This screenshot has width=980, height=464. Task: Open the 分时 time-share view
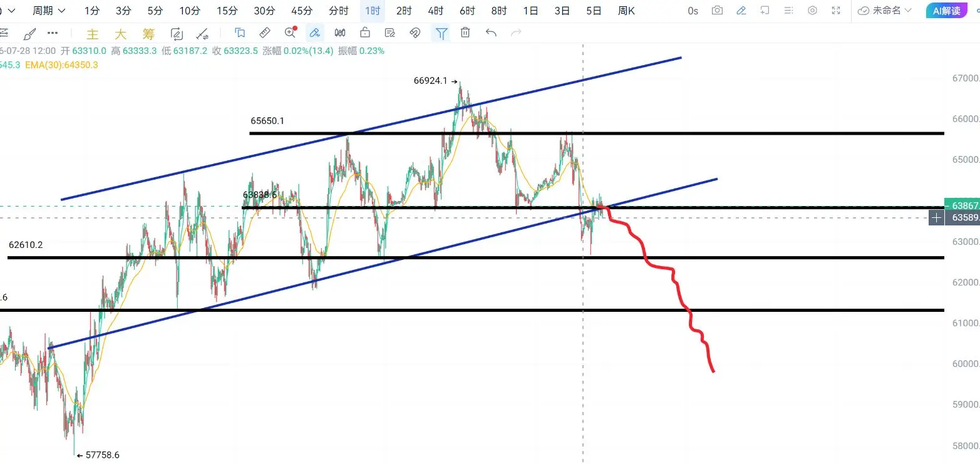[x=339, y=11]
